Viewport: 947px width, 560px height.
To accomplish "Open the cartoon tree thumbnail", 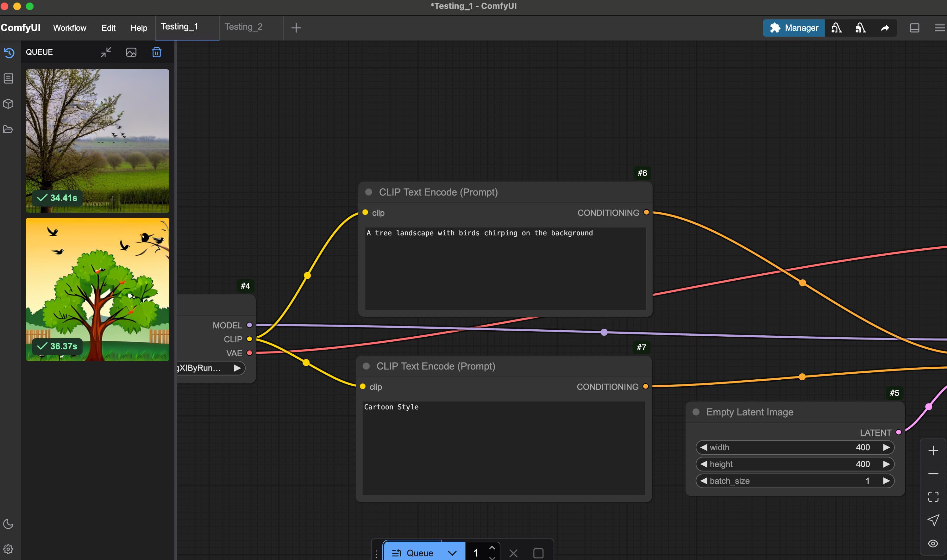I will [97, 289].
